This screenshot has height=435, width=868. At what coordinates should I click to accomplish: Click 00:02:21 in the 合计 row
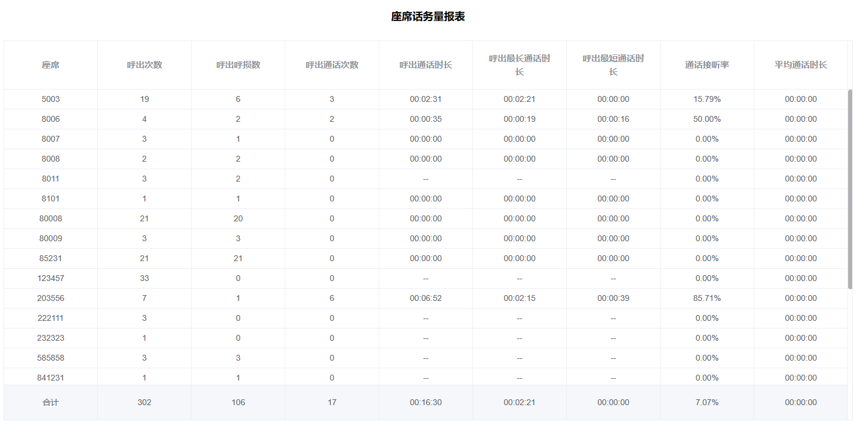pos(519,403)
